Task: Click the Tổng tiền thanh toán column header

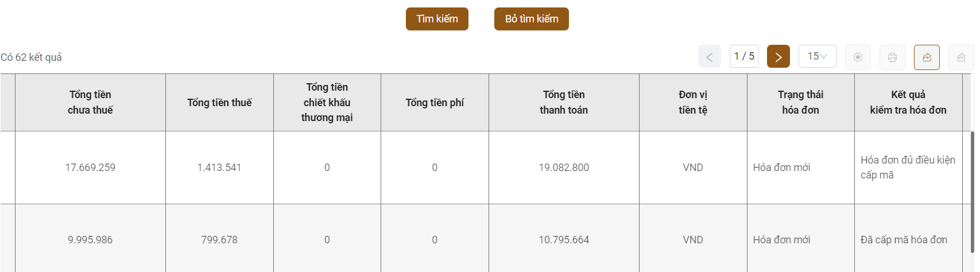Action: [564, 102]
